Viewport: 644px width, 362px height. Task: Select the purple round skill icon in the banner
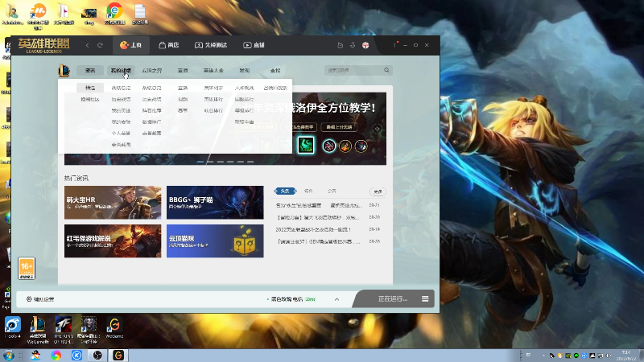329,146
